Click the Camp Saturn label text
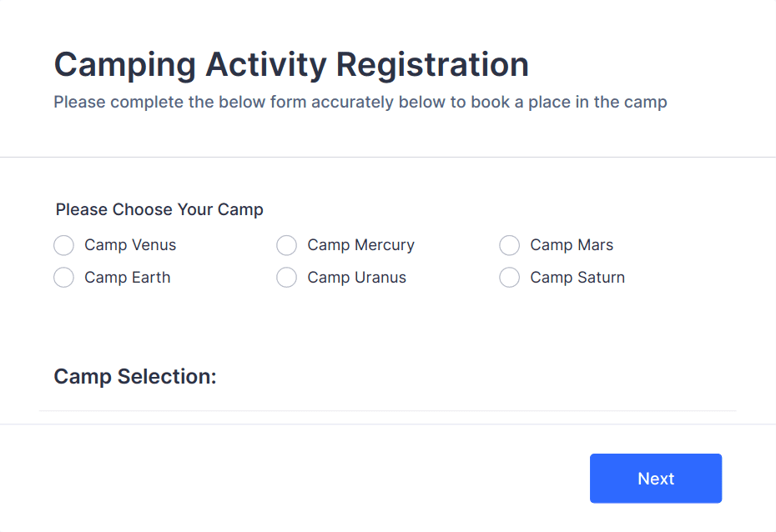The width and height of the screenshot is (776, 532). click(x=577, y=277)
